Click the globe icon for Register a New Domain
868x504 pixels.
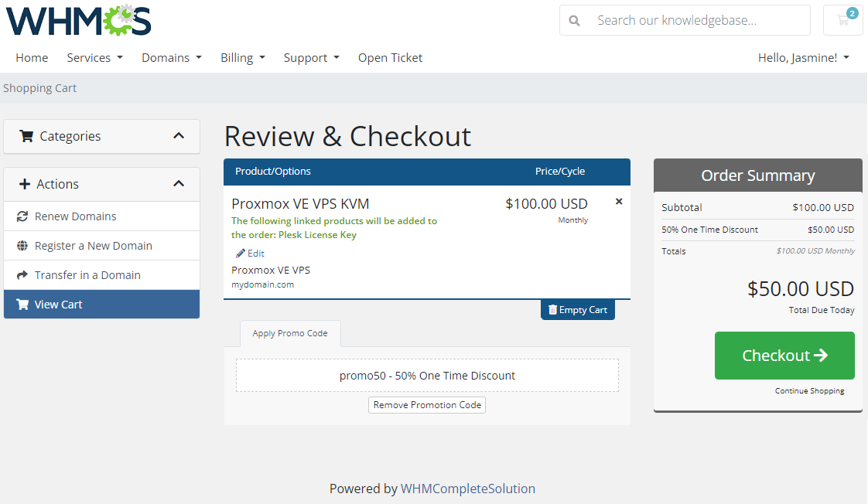(22, 246)
